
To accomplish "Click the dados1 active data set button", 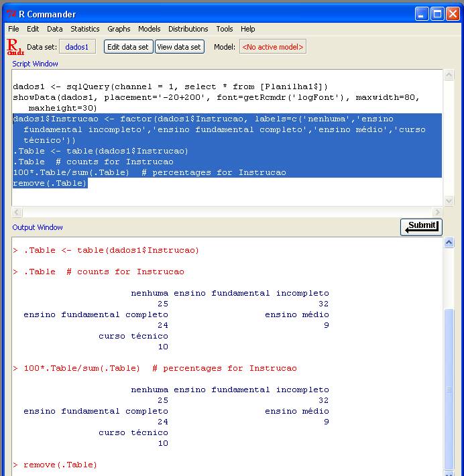I will 77,47.
